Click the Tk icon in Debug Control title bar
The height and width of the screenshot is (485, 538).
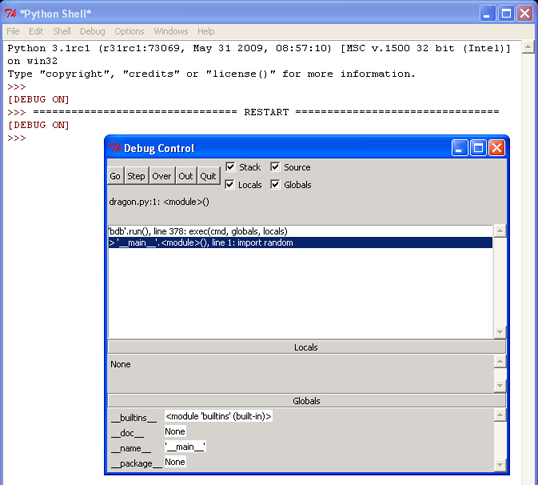pyautogui.click(x=115, y=148)
